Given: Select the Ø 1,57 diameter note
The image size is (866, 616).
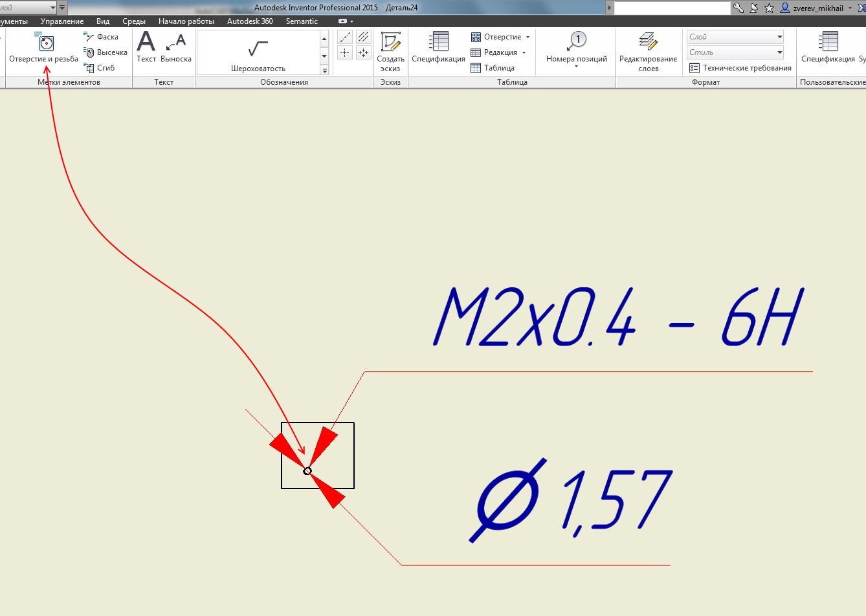Looking at the screenshot, I should (571, 500).
